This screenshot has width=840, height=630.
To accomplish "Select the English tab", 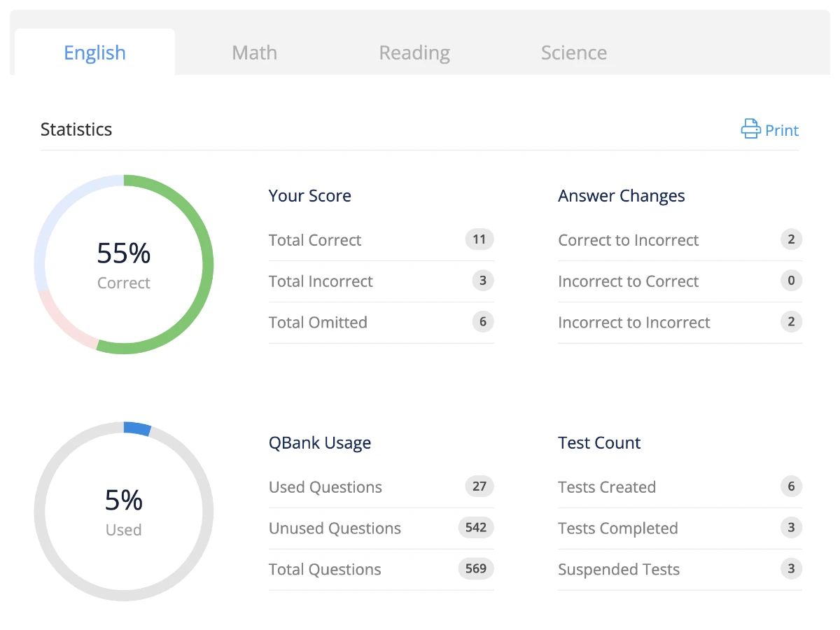I will tap(94, 52).
